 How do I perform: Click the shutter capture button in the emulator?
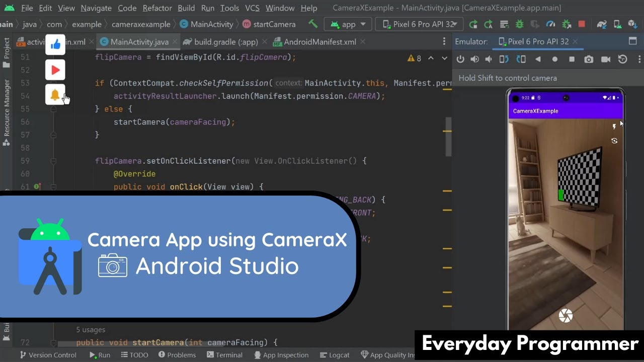566,316
